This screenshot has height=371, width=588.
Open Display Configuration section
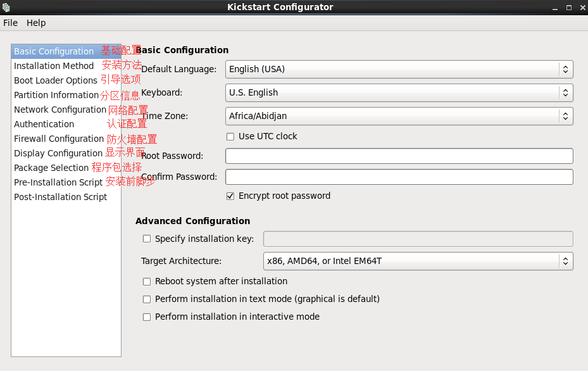66,153
